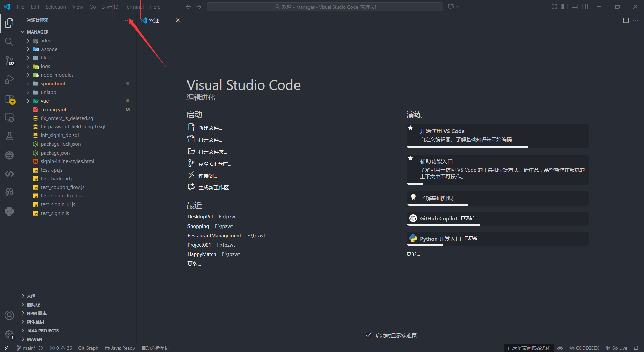The width and height of the screenshot is (644, 352).
Task: Open recent project RestaurantManagement
Action: 214,236
